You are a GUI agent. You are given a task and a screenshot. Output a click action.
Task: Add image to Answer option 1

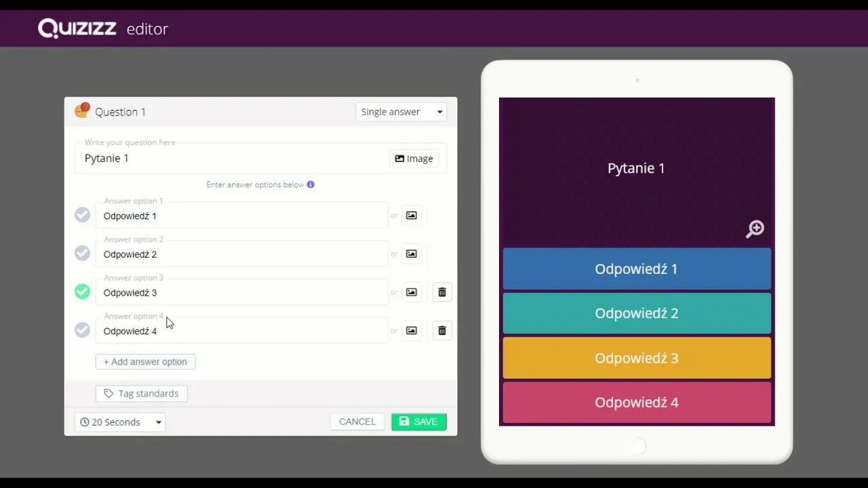tap(412, 216)
